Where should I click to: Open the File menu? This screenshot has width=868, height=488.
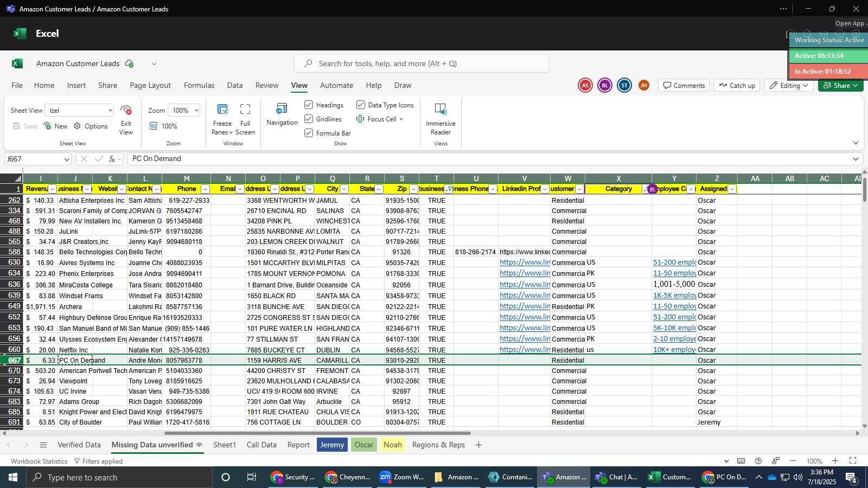pyautogui.click(x=17, y=85)
